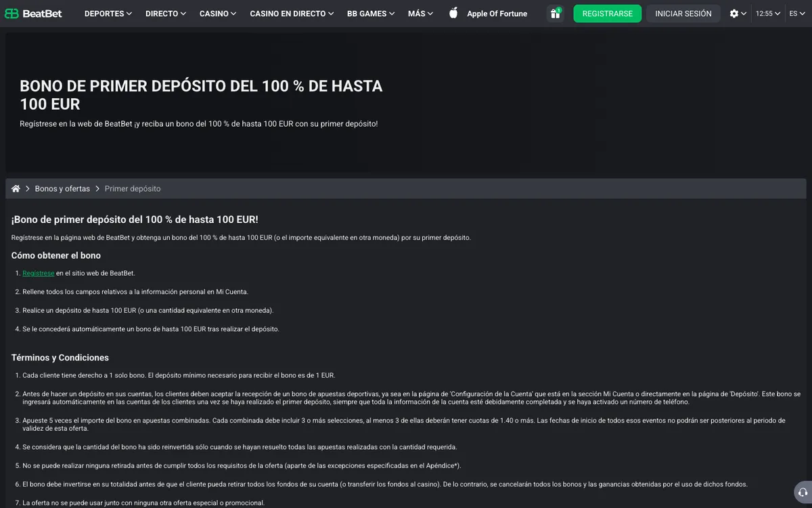Go to Bonos y ofertas breadcrumb

pos(62,189)
